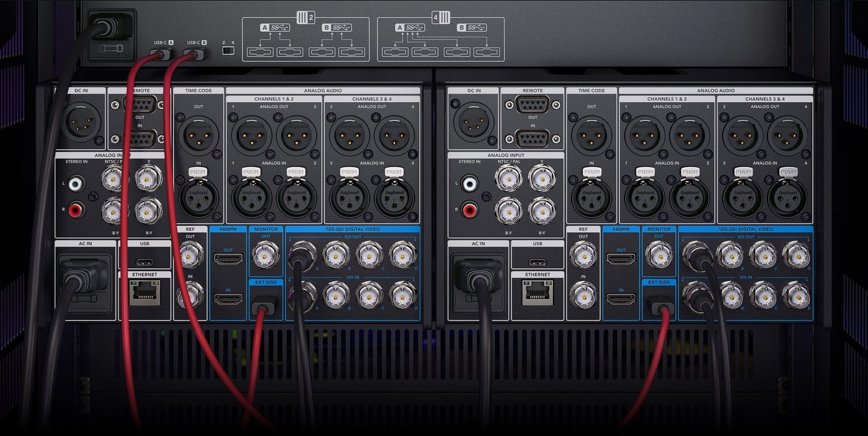Click the USB-C port on right deck
The height and width of the screenshot is (436, 868).
pyautogui.click(x=537, y=262)
